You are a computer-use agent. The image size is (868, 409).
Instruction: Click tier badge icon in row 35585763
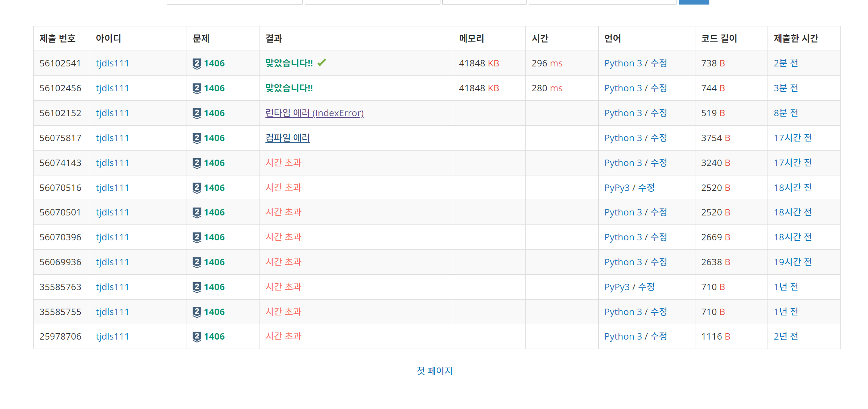point(197,287)
